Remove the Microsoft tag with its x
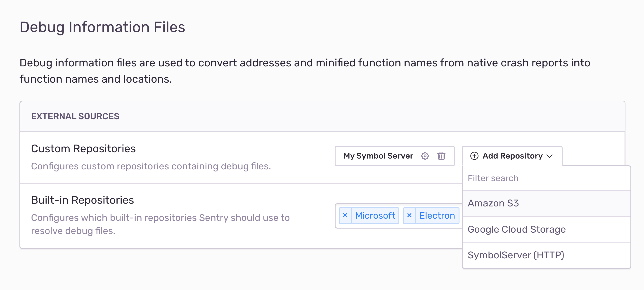Viewport: 644px width, 290px height. [345, 215]
